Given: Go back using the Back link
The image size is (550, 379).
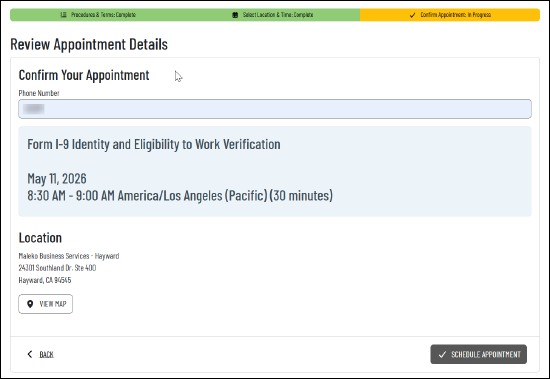Looking at the screenshot, I should pyautogui.click(x=46, y=354).
